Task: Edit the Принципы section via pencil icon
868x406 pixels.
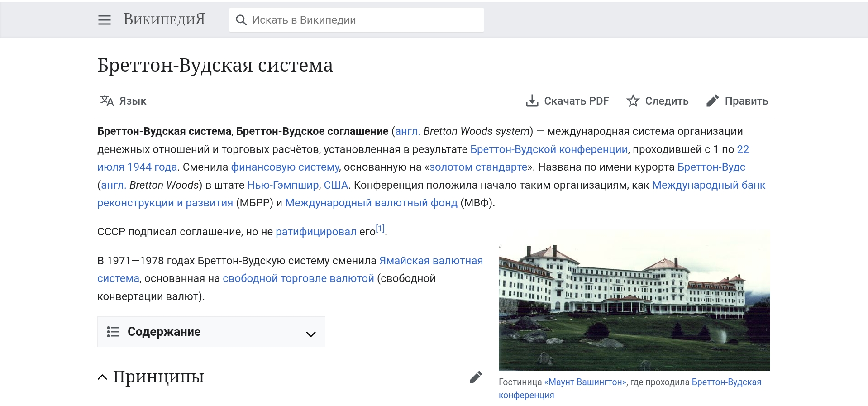Action: pyautogui.click(x=476, y=377)
